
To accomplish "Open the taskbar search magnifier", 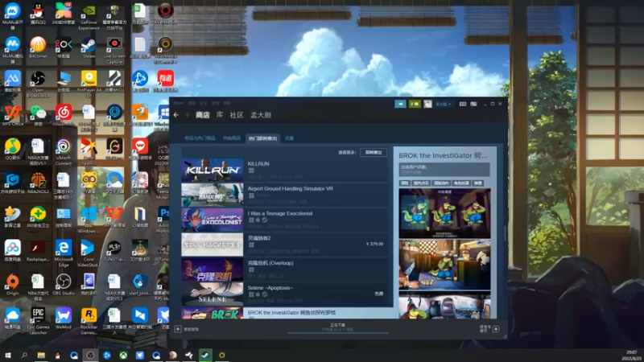I will 24,355.
